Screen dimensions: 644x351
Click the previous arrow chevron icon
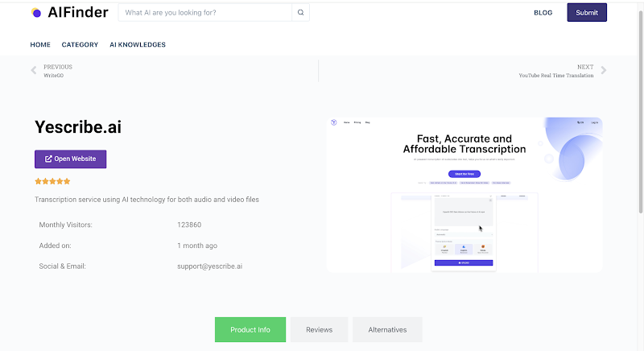point(34,71)
